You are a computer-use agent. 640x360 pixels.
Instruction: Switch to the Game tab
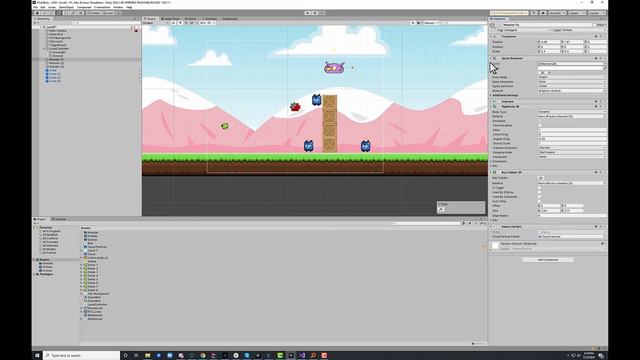(190, 19)
